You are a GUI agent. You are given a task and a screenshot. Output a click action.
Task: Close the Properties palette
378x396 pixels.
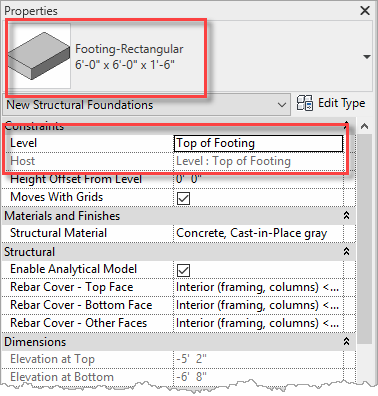tap(365, 11)
